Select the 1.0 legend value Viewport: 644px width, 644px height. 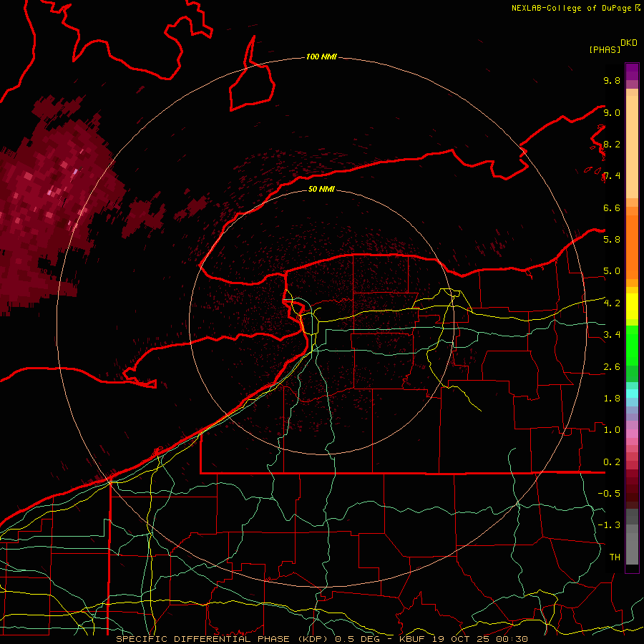612,430
